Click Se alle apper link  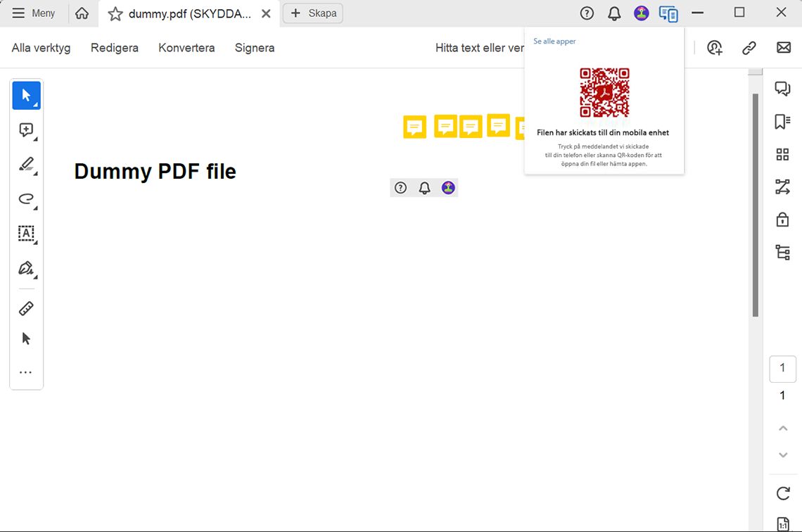pyautogui.click(x=554, y=41)
